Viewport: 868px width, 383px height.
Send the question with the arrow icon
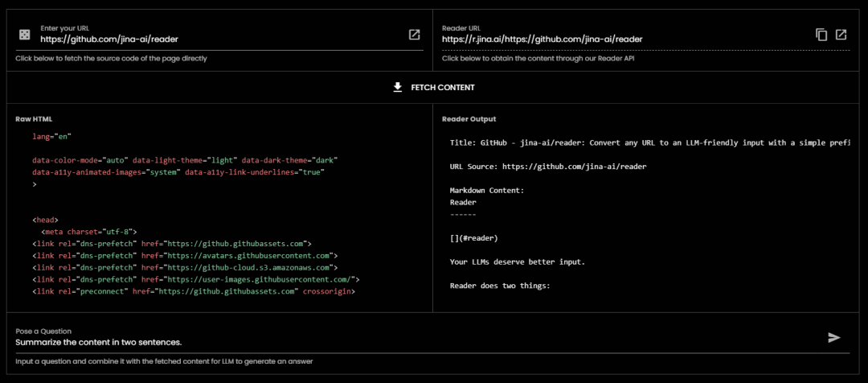click(834, 338)
